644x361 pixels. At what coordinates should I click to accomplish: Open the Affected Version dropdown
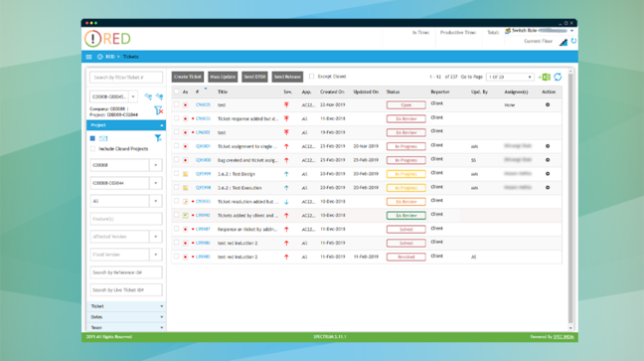pos(156,237)
